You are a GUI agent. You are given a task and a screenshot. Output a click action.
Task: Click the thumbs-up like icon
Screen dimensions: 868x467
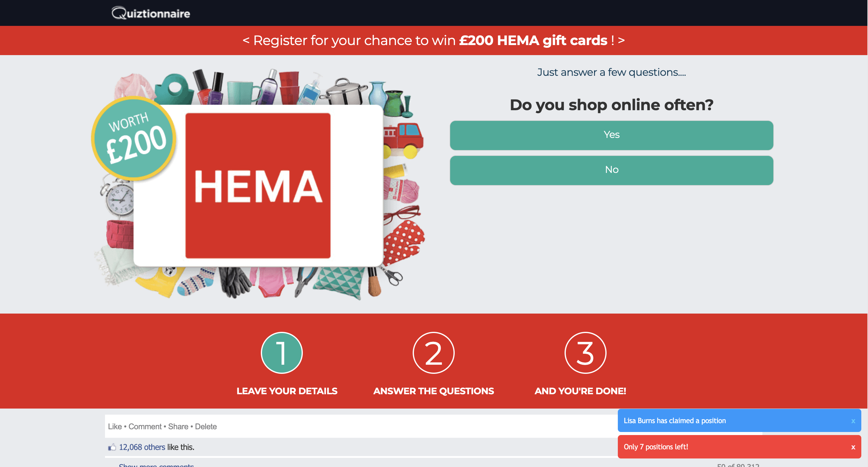pyautogui.click(x=112, y=447)
